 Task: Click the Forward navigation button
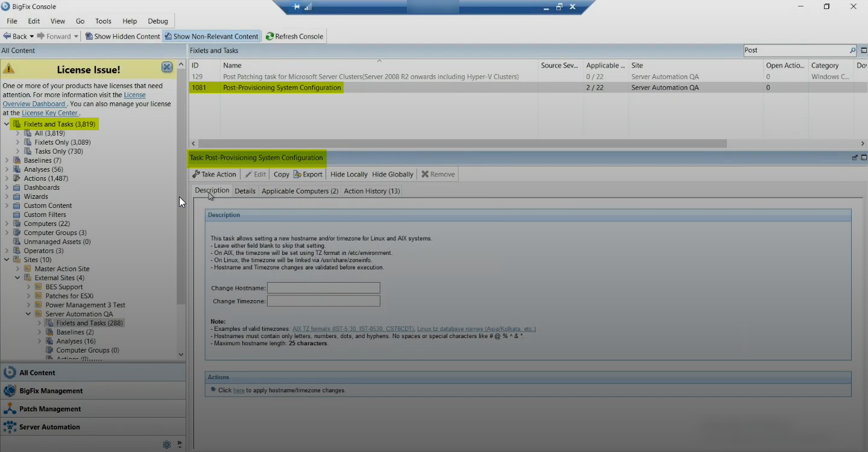[54, 36]
